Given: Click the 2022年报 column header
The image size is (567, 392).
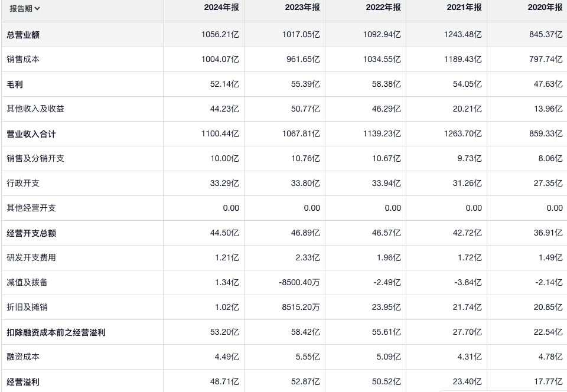Looking at the screenshot, I should pyautogui.click(x=383, y=8).
